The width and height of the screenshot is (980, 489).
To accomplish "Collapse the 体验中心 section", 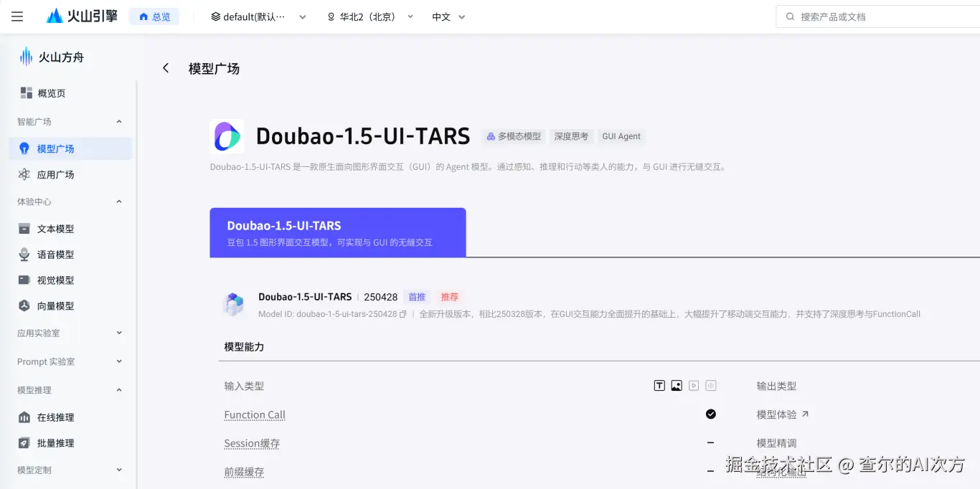I will (119, 202).
